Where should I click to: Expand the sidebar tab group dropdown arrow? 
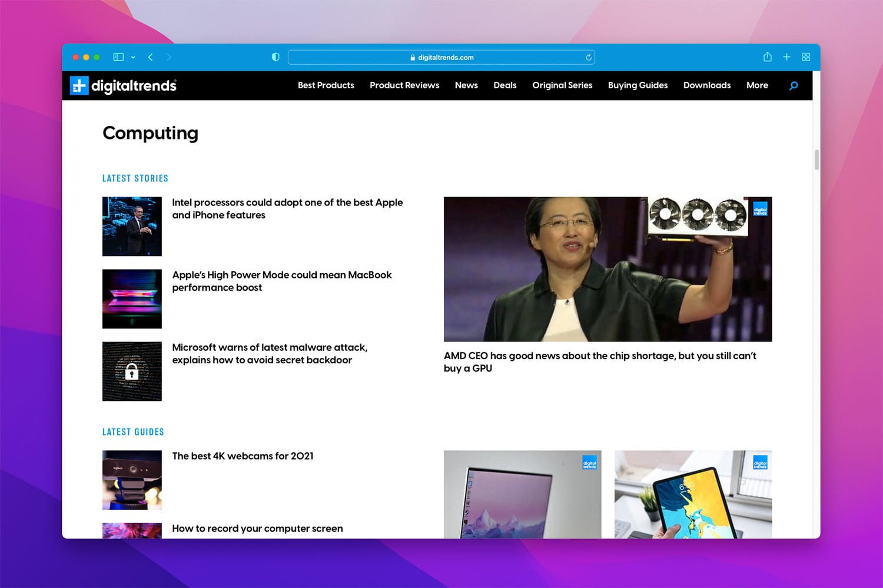133,57
